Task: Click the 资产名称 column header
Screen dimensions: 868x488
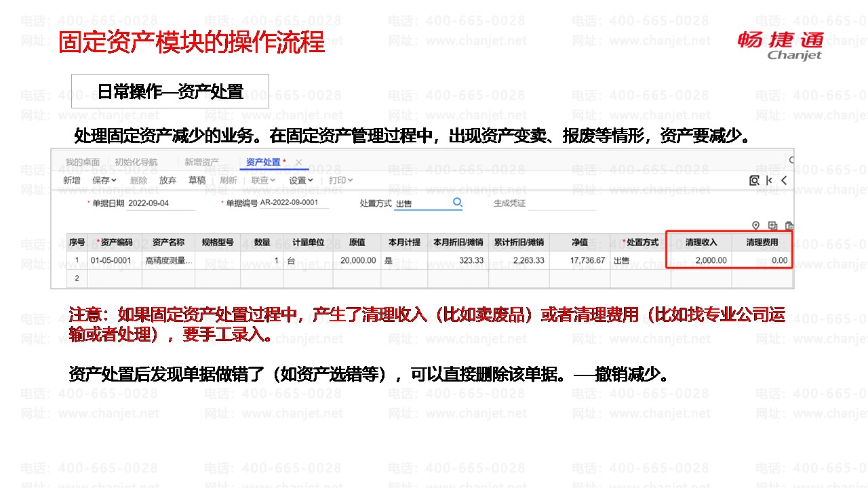Action: 168,242
